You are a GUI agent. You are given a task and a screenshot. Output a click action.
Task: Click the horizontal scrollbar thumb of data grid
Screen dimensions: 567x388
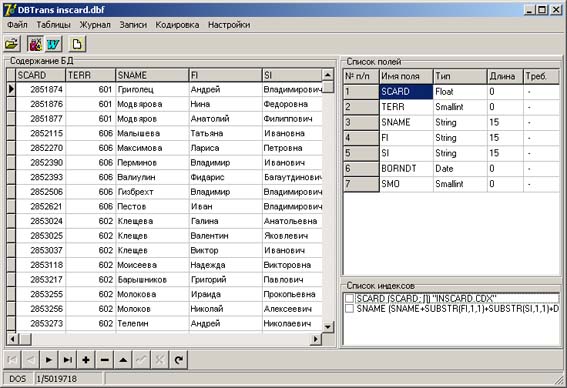(25, 339)
